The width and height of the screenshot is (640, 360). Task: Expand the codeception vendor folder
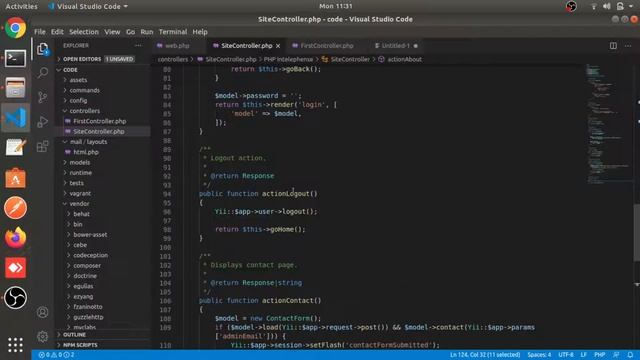(103, 255)
